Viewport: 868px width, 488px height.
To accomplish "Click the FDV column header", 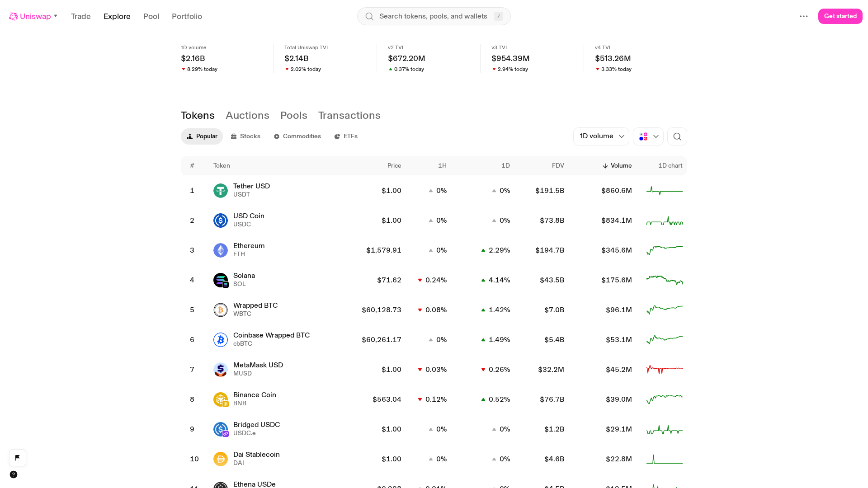I will (558, 166).
